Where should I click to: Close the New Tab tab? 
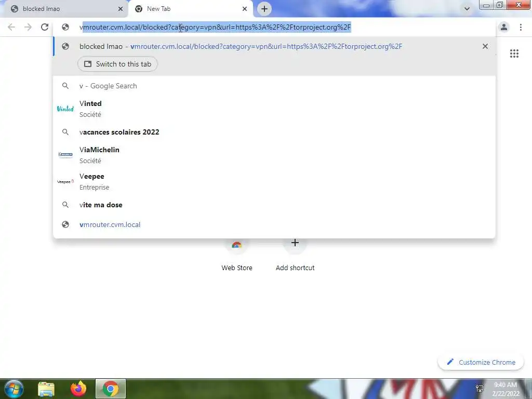click(x=245, y=9)
